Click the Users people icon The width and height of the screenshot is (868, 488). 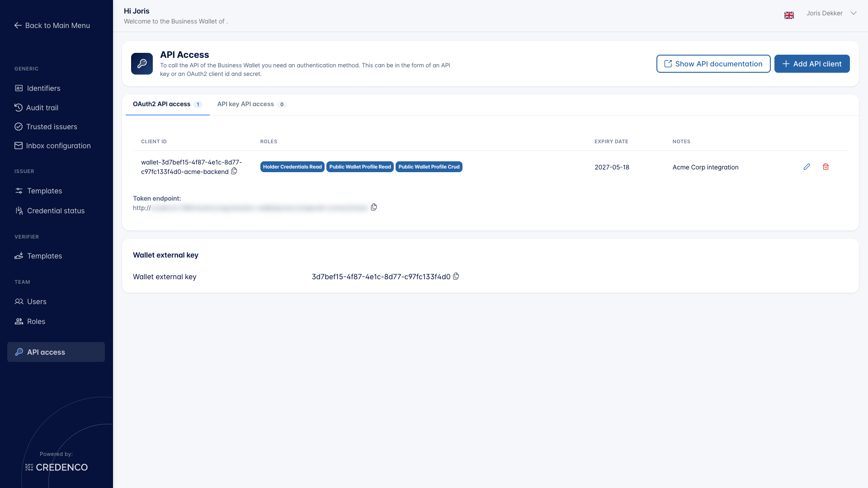point(19,301)
